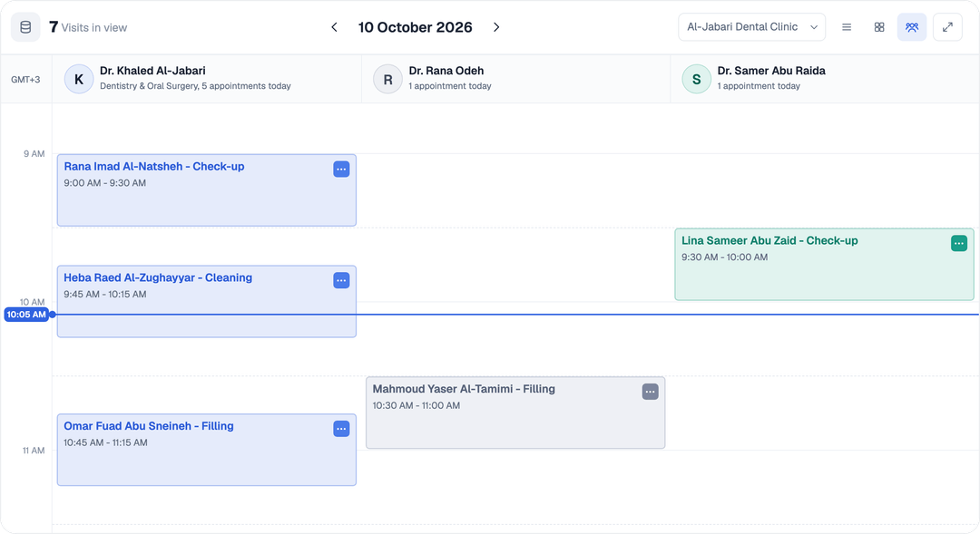Click the 11 AM hour label
The image size is (980, 534).
tap(34, 451)
